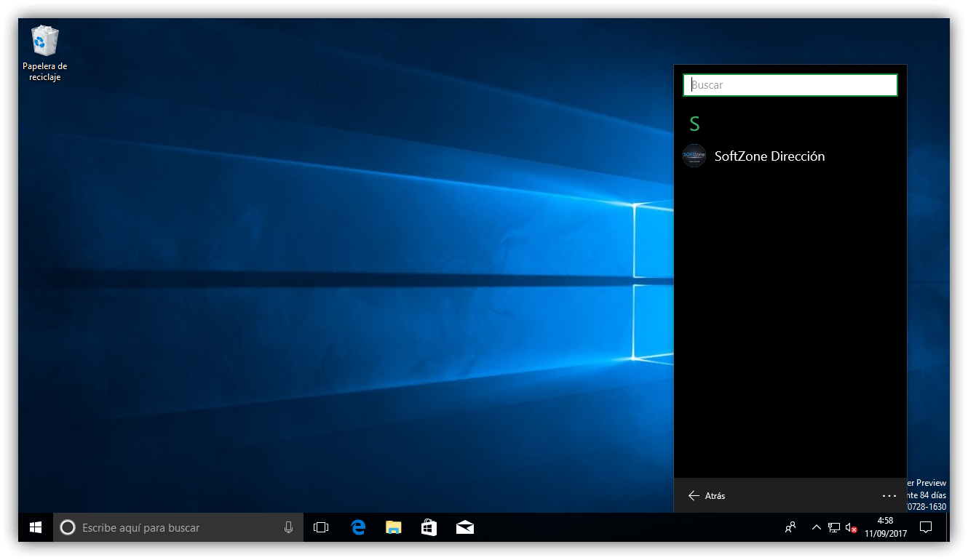Open the three-dots more options menu
Screen dimensions: 968x560
[x=889, y=496]
